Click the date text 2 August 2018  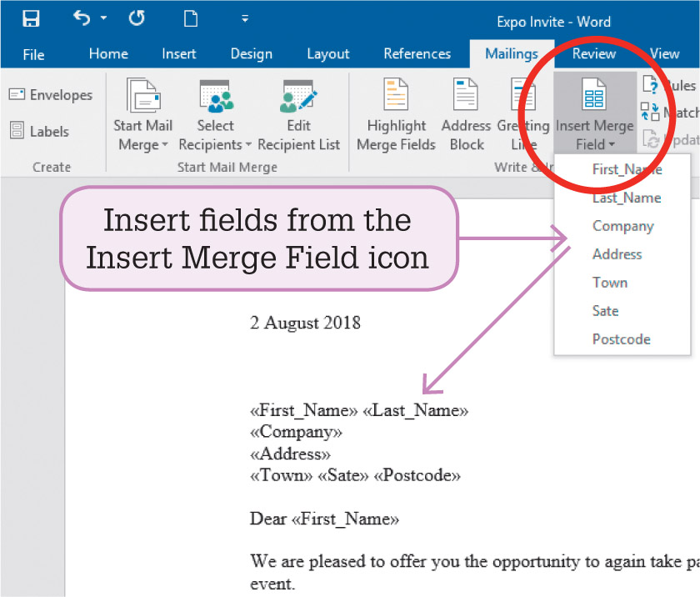(x=305, y=323)
